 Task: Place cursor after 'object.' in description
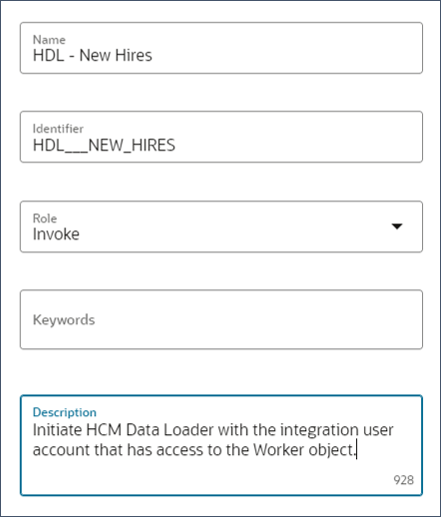[356, 450]
